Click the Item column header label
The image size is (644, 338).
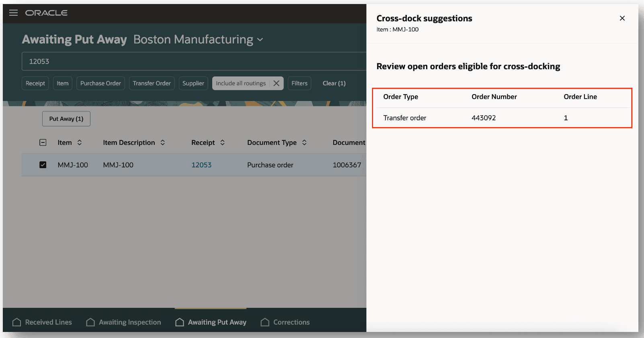(65, 142)
